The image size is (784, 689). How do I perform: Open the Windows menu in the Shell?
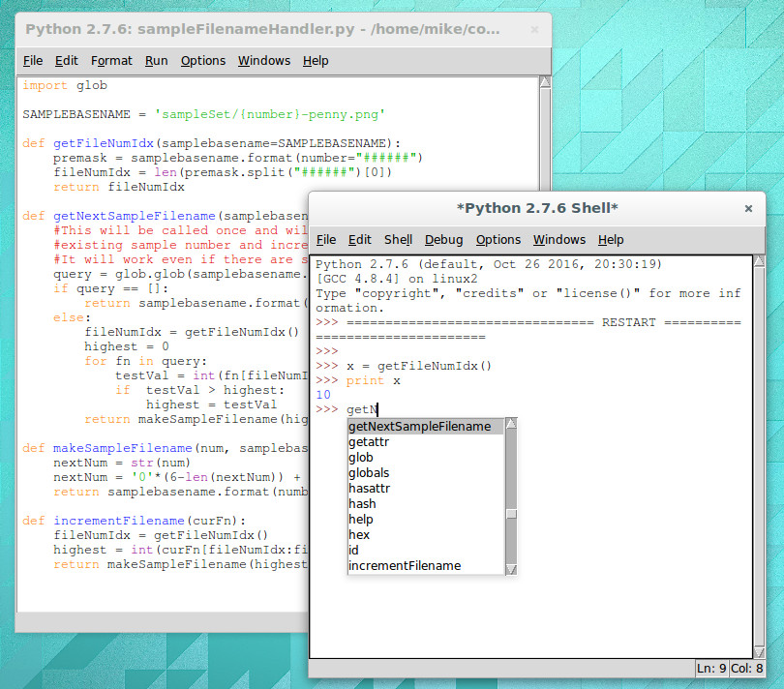point(559,239)
